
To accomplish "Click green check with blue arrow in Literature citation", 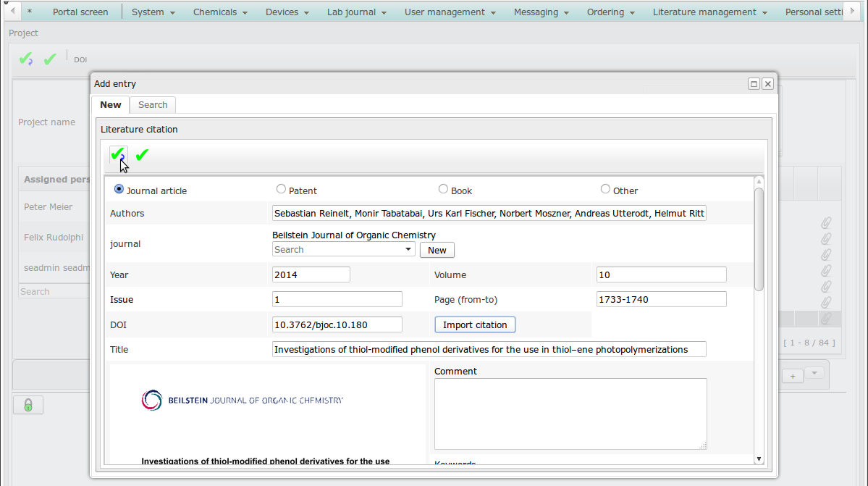I will pyautogui.click(x=118, y=155).
